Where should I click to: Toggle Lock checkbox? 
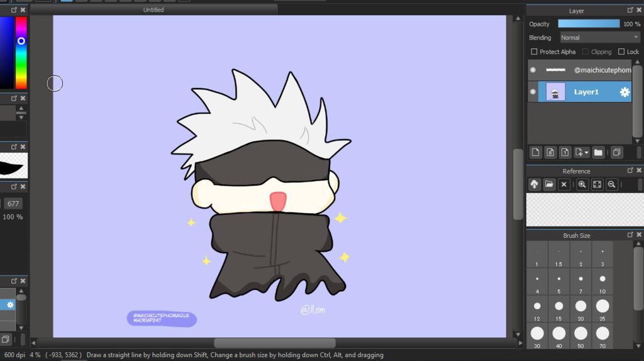(x=621, y=52)
